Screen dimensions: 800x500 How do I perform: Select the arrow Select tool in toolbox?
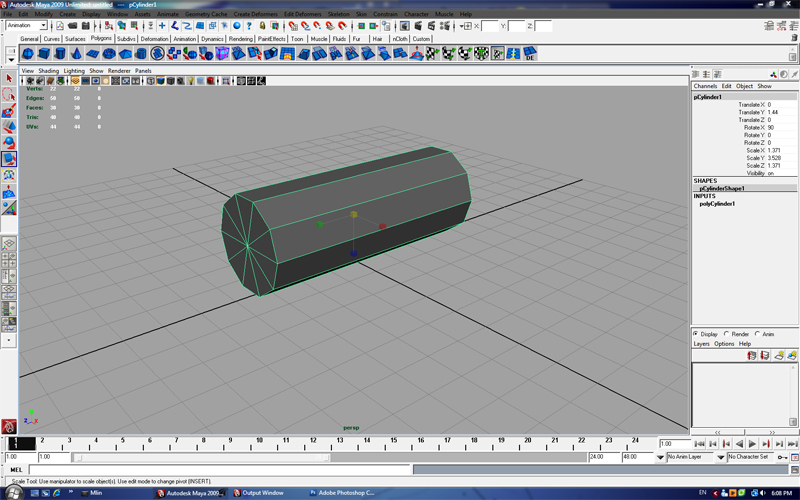click(9, 78)
